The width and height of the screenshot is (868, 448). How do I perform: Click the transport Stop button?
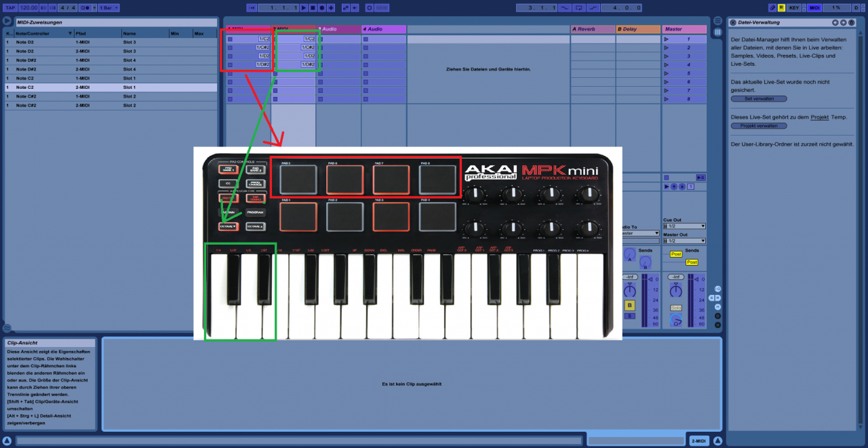tap(313, 7)
